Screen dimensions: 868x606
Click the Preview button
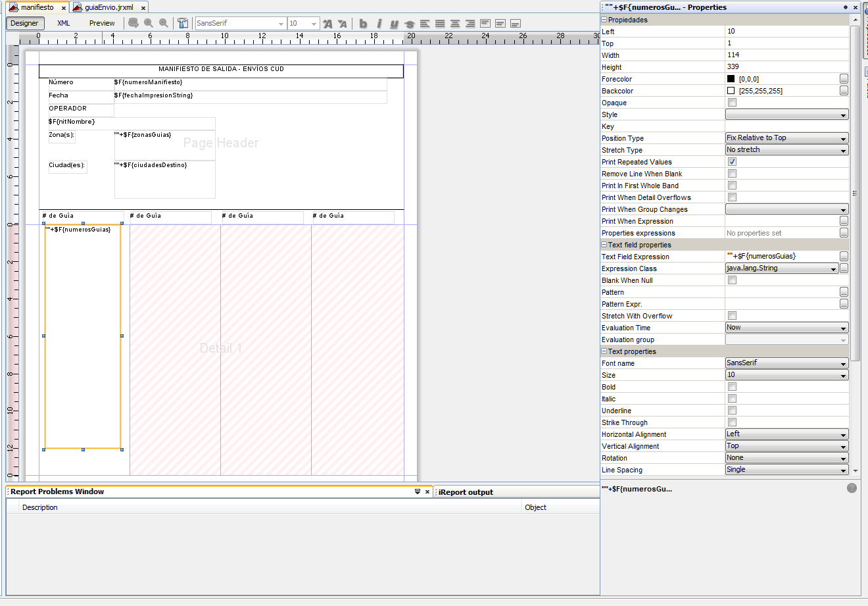point(102,22)
